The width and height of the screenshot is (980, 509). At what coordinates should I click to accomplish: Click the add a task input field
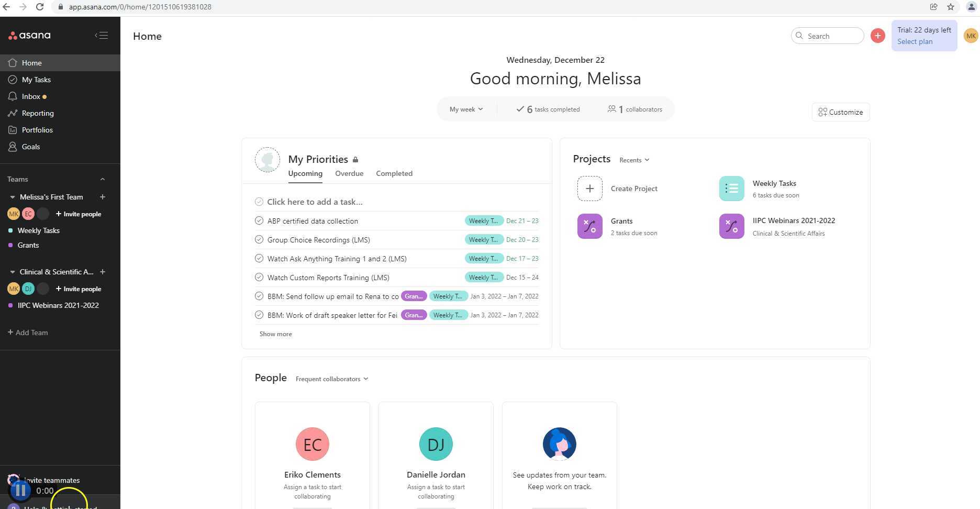tap(315, 202)
